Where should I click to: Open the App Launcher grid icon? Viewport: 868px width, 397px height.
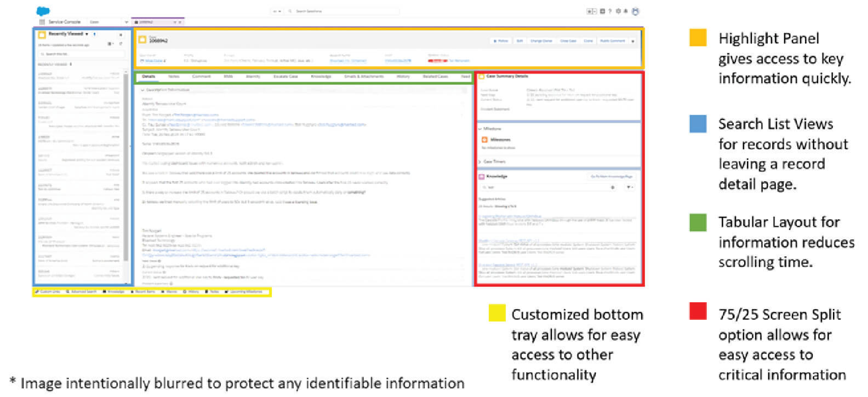42,22
